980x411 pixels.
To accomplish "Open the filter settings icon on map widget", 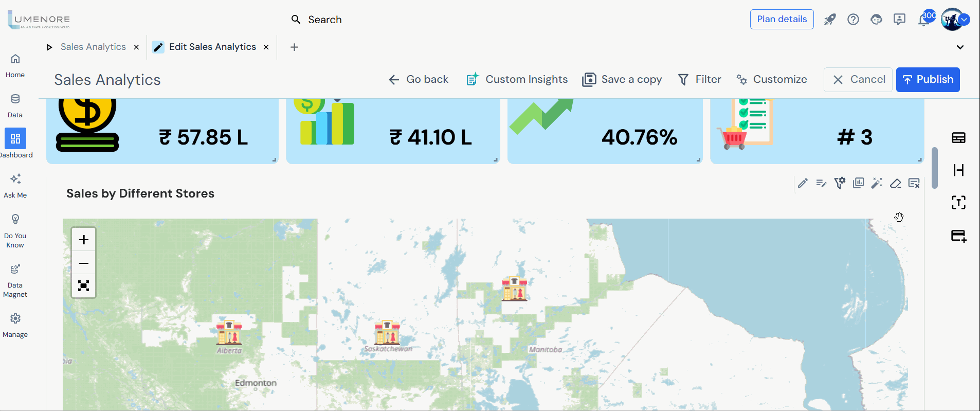I will pos(840,183).
